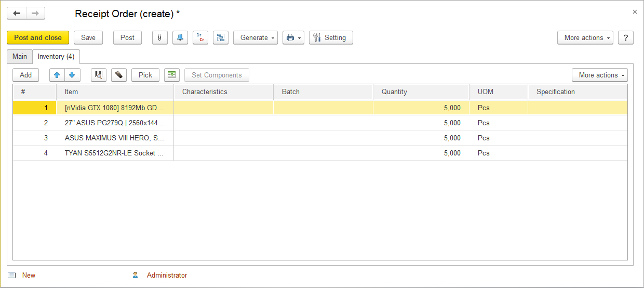Click the Post and close button

point(38,38)
